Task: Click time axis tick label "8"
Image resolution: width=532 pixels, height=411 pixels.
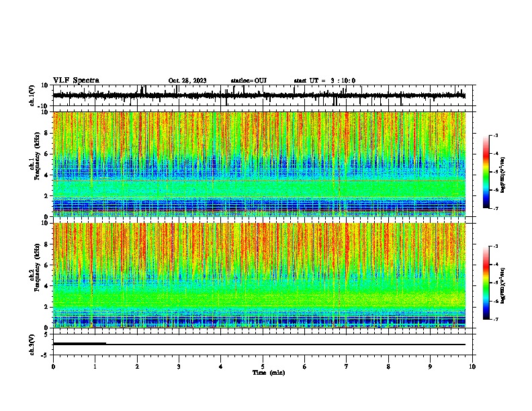Action: pyautogui.click(x=388, y=367)
